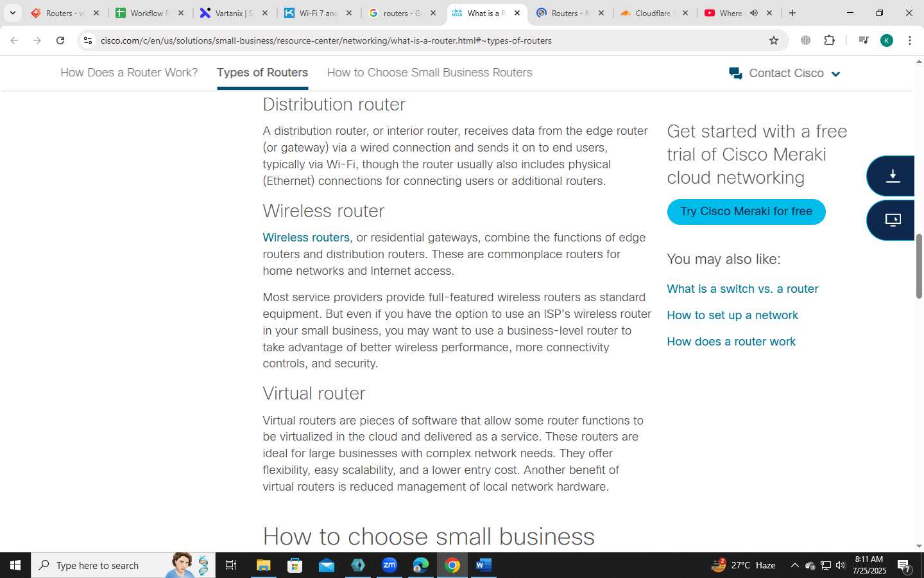Open the taskbar clock showing 8:11 AM
The width and height of the screenshot is (924, 578).
869,565
